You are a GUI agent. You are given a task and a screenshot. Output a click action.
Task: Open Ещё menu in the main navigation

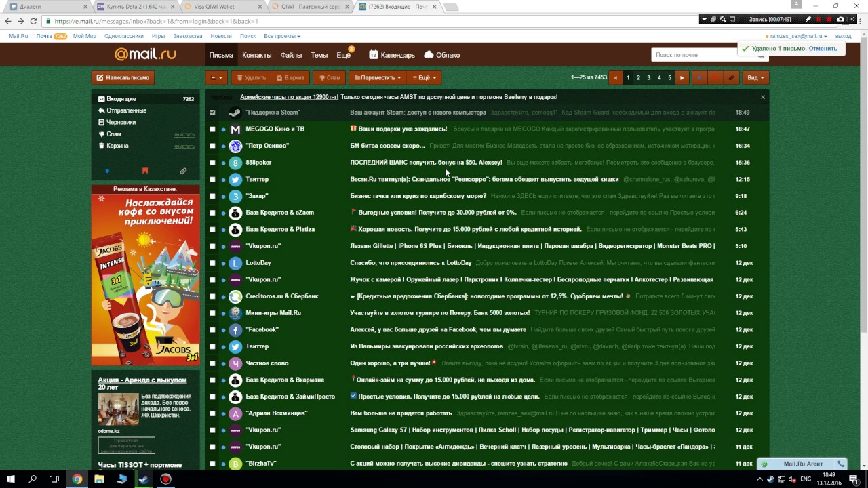(x=344, y=55)
